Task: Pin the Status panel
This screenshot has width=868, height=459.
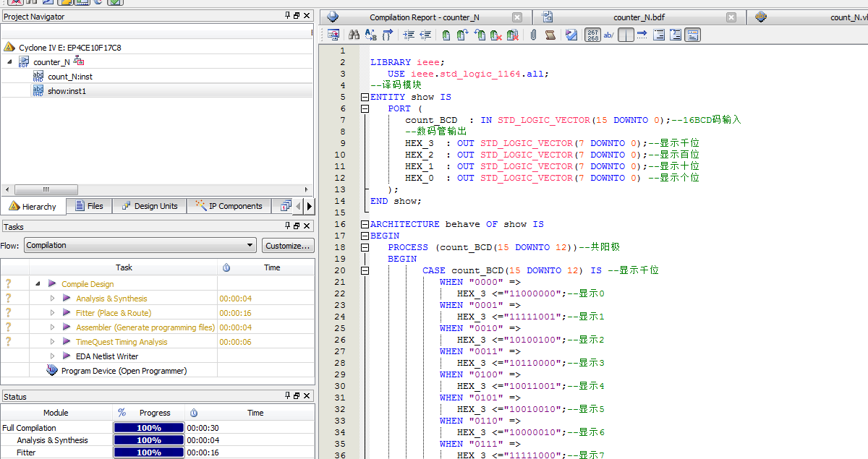Action: coord(286,396)
